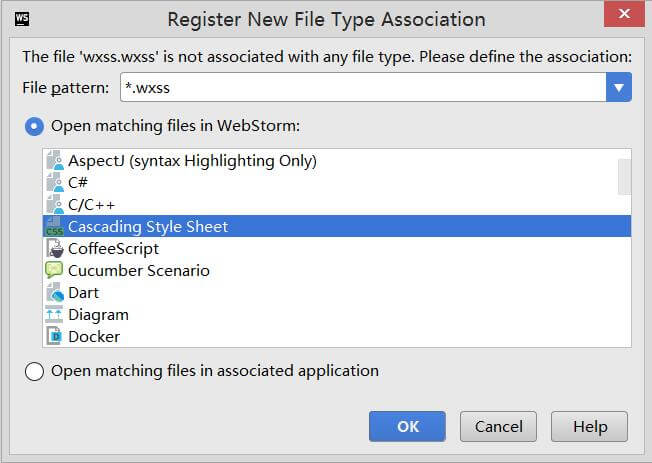Click into the File pattern text field
Screen dimensions: 652x463
(x=360, y=88)
